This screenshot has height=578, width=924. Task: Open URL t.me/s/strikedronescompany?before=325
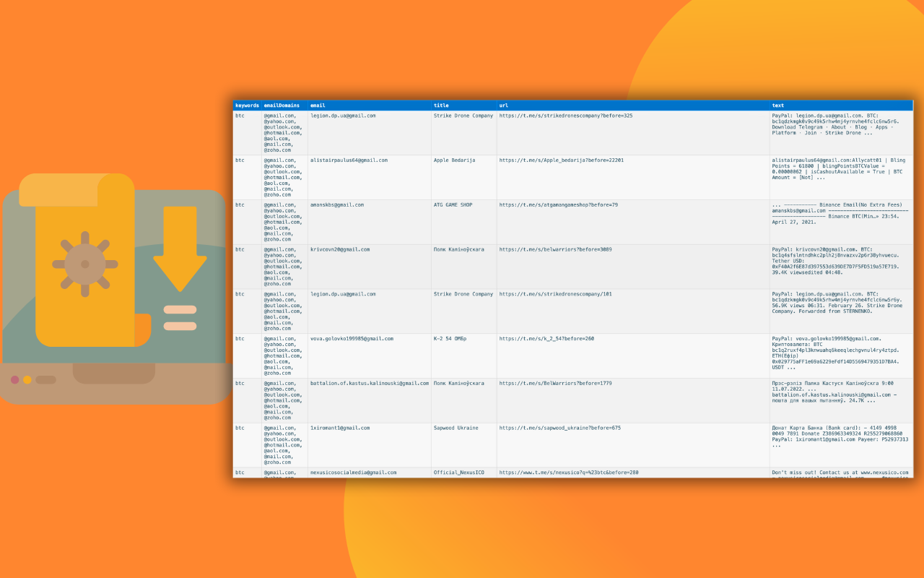click(566, 116)
